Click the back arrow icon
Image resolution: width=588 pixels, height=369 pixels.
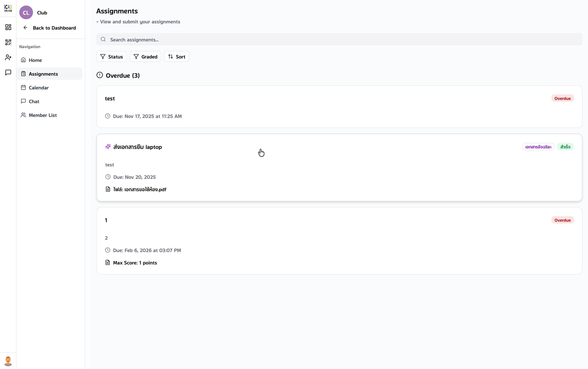tap(25, 28)
